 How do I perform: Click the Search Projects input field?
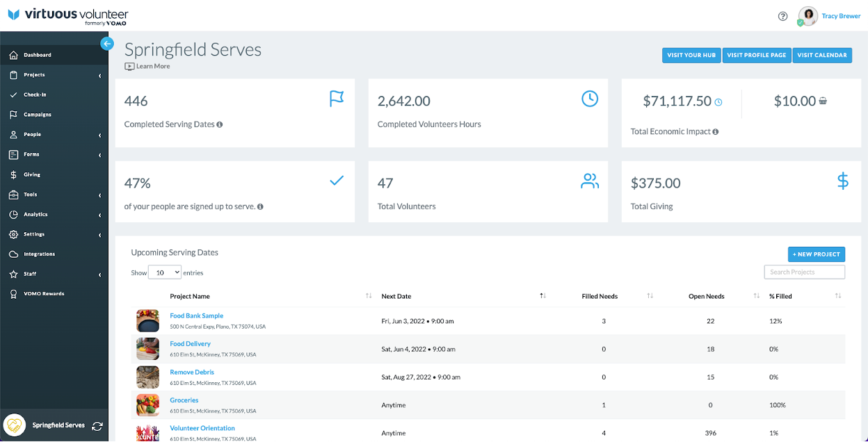(x=805, y=272)
